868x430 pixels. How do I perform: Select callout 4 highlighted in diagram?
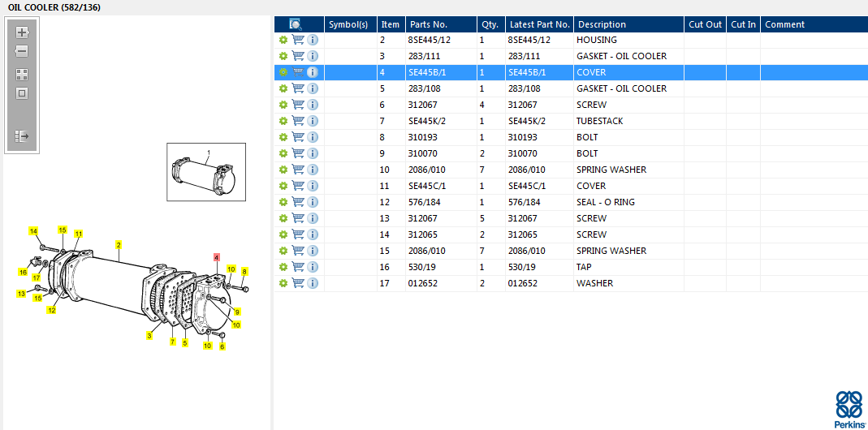coord(217,257)
